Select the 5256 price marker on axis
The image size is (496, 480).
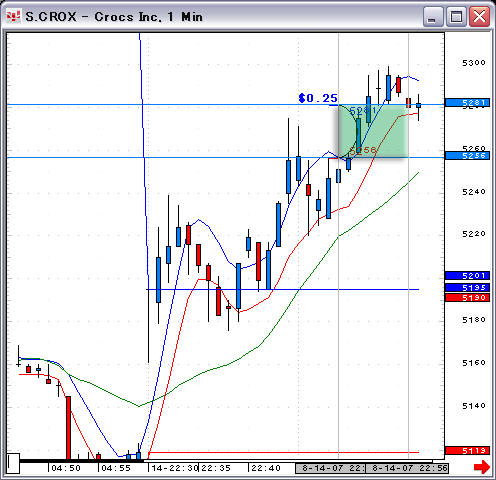coord(467,156)
